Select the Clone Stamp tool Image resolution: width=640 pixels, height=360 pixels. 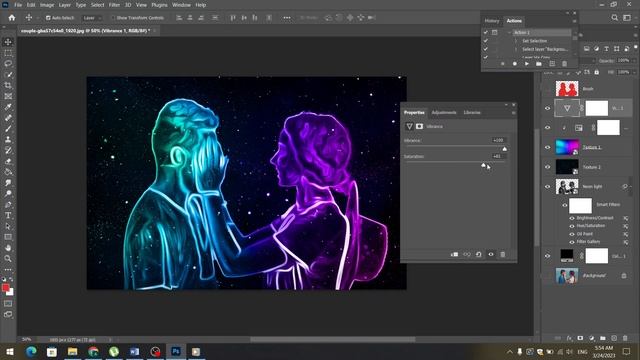[8, 140]
